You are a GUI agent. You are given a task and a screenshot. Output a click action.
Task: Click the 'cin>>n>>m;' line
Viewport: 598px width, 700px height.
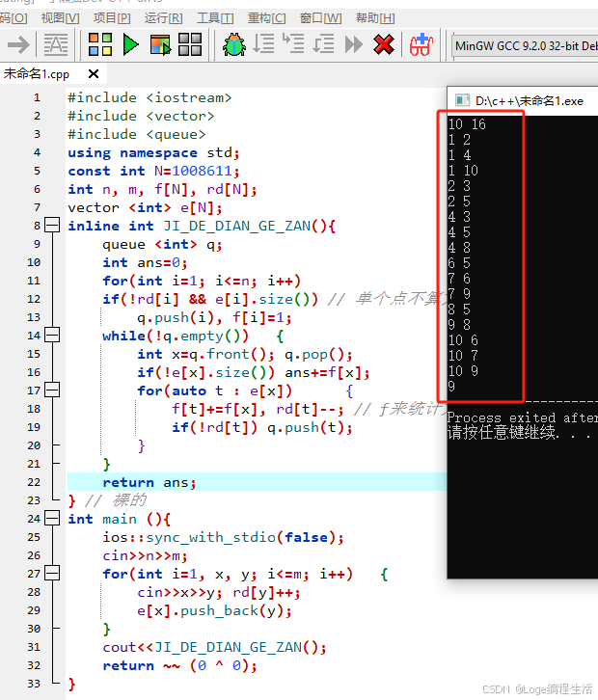(x=145, y=555)
